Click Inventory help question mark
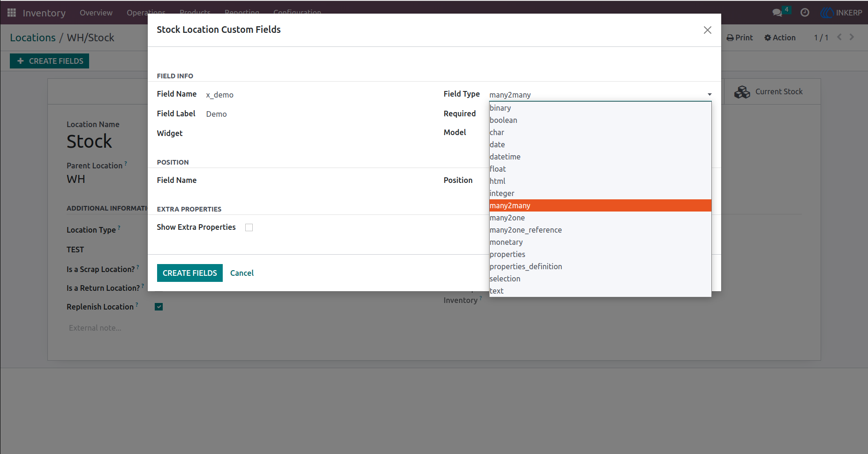868x454 pixels. pos(481,298)
